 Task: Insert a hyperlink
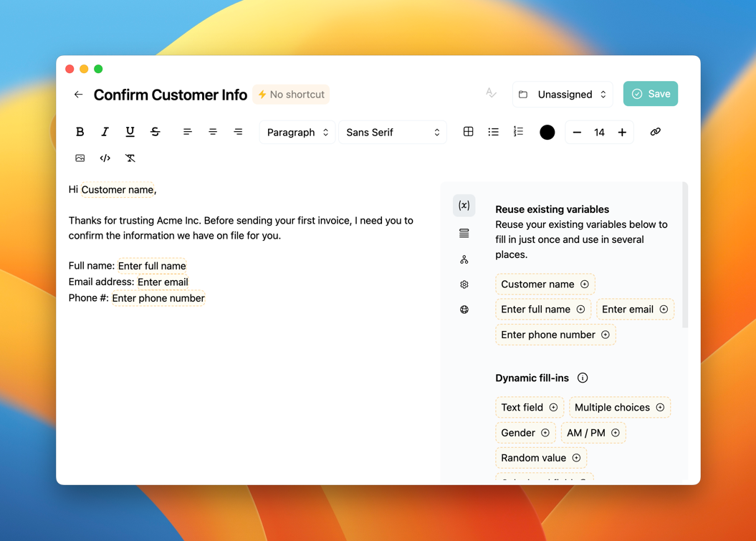click(x=655, y=132)
